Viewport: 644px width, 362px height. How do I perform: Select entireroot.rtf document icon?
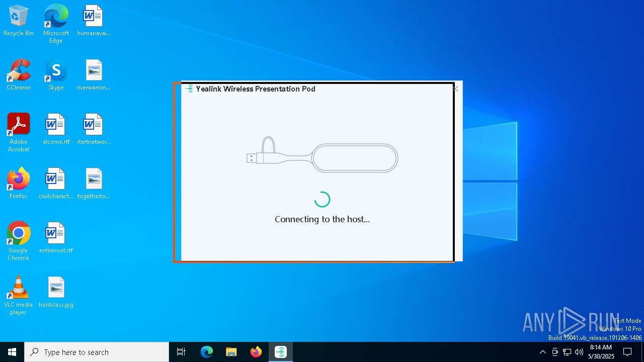pyautogui.click(x=56, y=238)
